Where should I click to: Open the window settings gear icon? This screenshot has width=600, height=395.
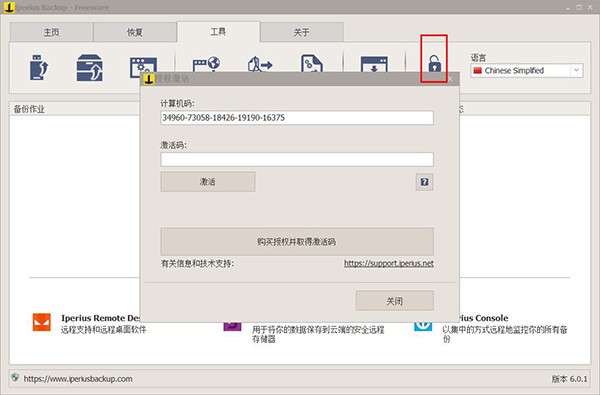(143, 64)
